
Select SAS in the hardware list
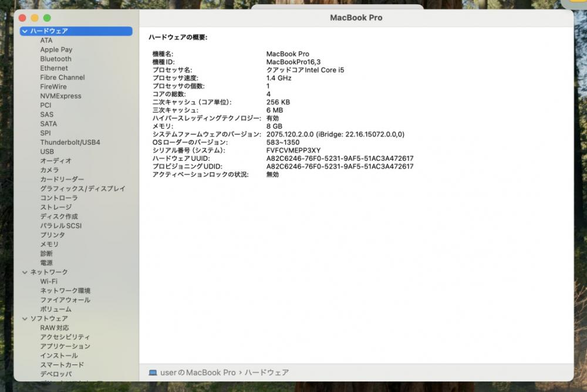pos(47,114)
